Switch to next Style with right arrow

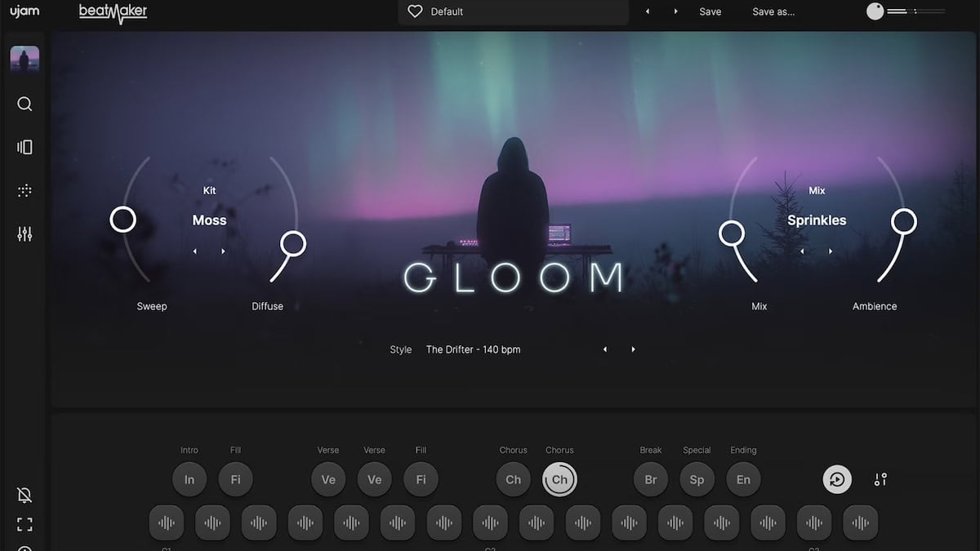click(x=633, y=349)
